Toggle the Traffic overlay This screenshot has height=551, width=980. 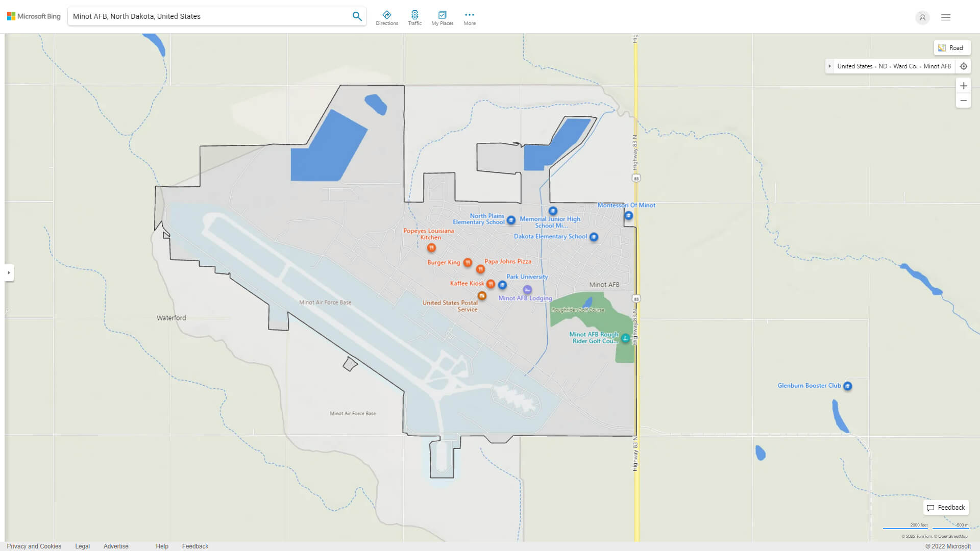coord(415,17)
